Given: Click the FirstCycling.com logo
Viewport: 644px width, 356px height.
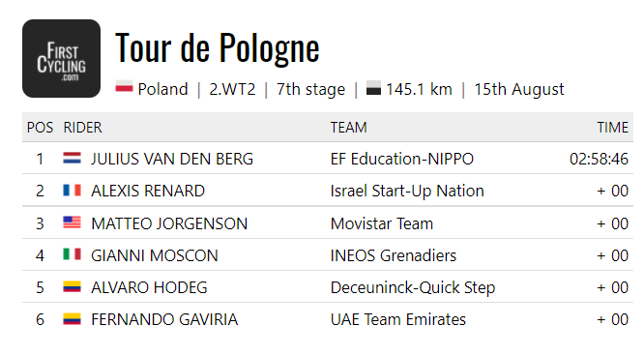Looking at the screenshot, I should point(61,58).
